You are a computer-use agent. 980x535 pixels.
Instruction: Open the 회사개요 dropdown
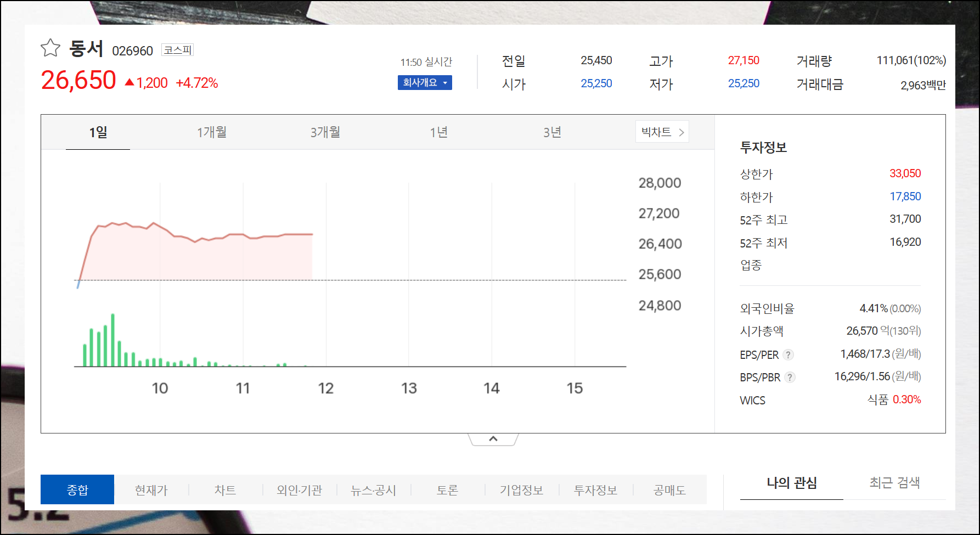tap(425, 82)
